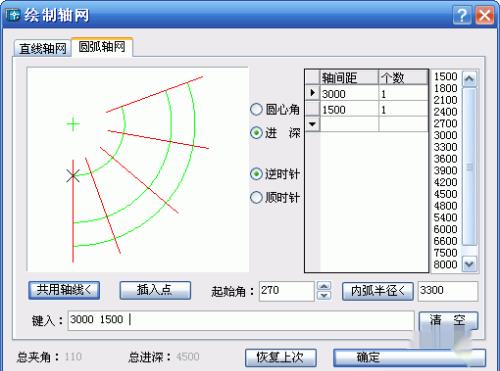Screen dimensions: 500x371
Task: Click the app icon in title bar
Action: (x=13, y=15)
